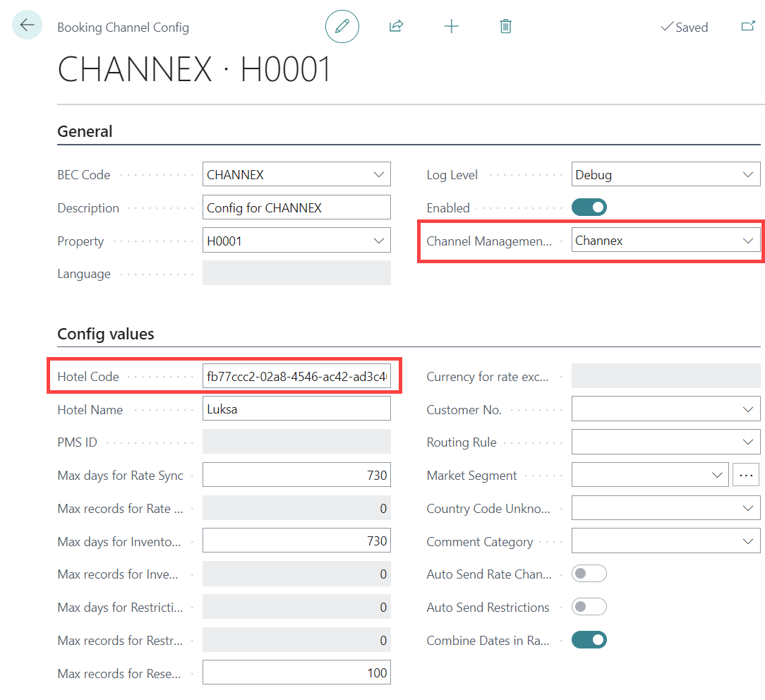
Task: Switch off Combine Dates in Rate toggle
Action: click(589, 640)
